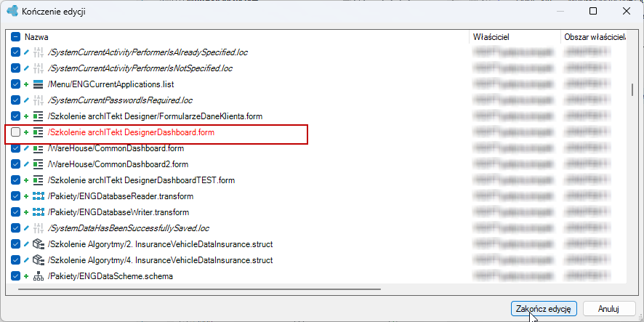Select row 4. InsuranceVehicleDataInsurance.struct

click(160, 260)
